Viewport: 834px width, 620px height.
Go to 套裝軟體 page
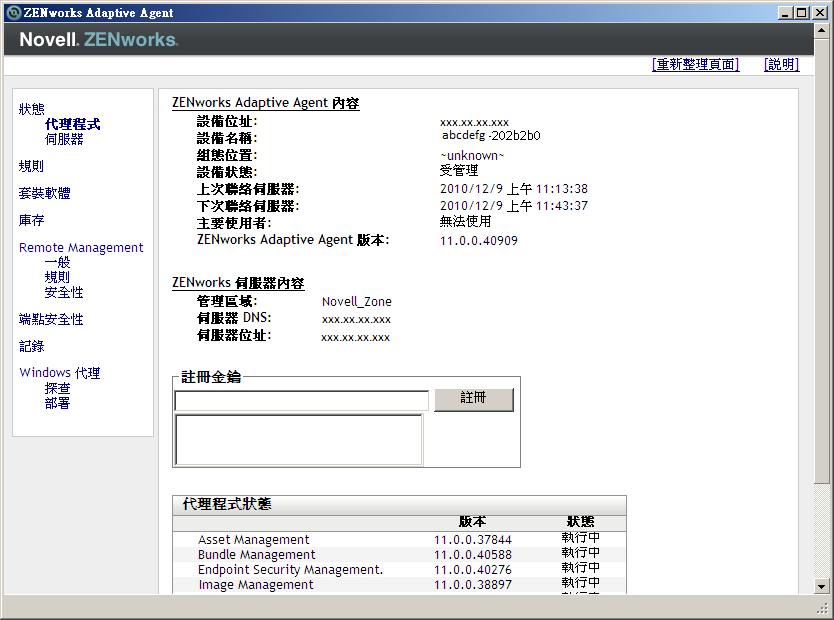45,193
